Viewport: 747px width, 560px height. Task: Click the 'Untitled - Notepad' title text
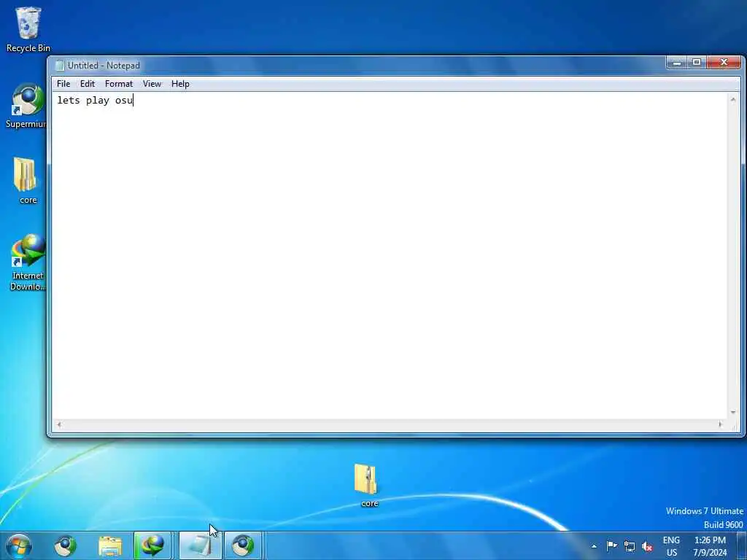[104, 66]
